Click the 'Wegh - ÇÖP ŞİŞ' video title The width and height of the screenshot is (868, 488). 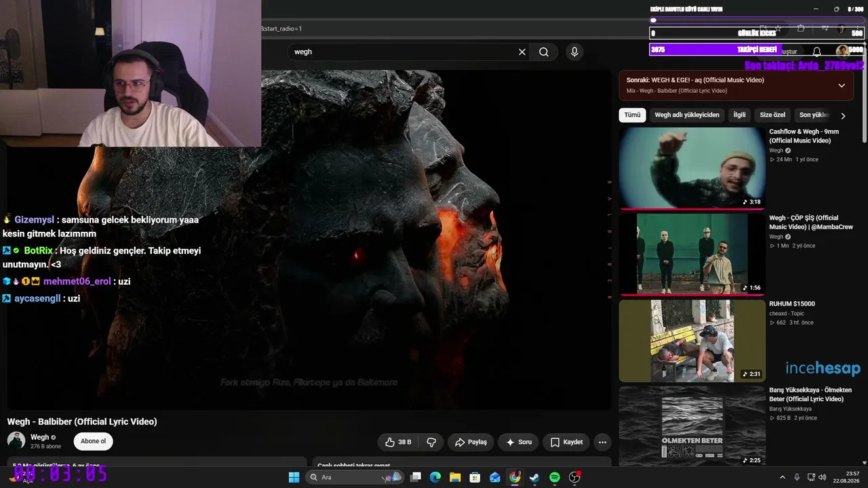[x=811, y=222]
